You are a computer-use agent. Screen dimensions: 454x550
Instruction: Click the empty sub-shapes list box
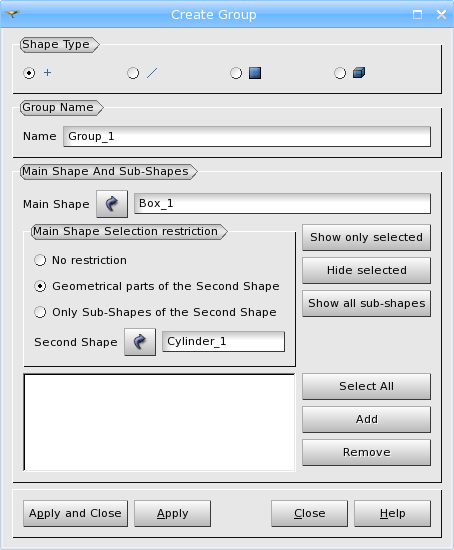pos(159,422)
